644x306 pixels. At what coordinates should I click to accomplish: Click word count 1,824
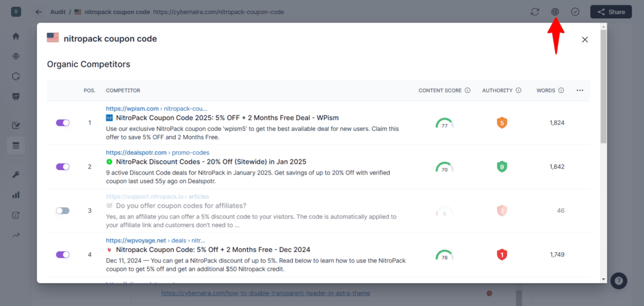point(557,123)
